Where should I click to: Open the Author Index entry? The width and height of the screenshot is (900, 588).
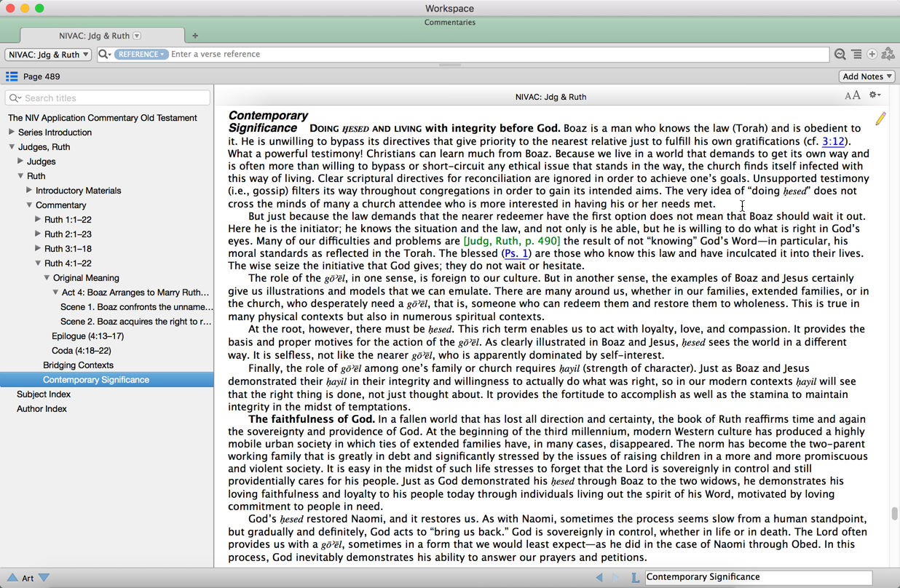pos(42,409)
